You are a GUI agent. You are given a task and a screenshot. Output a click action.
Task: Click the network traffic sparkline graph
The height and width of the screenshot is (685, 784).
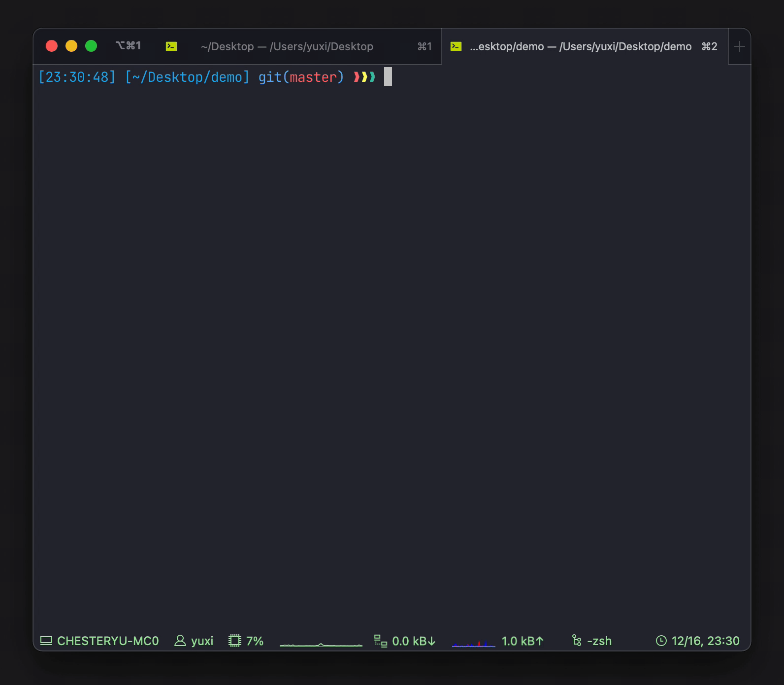473,643
